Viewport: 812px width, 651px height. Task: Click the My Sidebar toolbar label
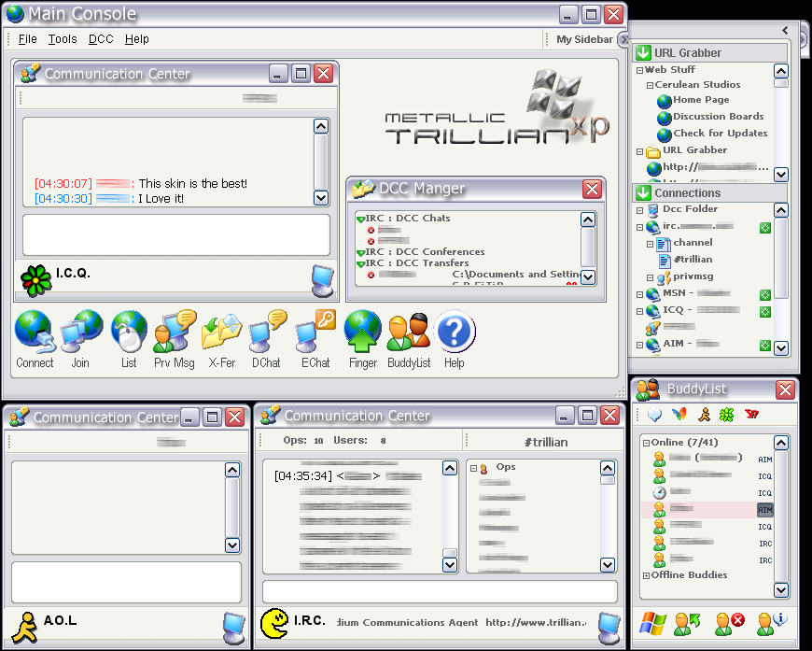click(x=584, y=39)
